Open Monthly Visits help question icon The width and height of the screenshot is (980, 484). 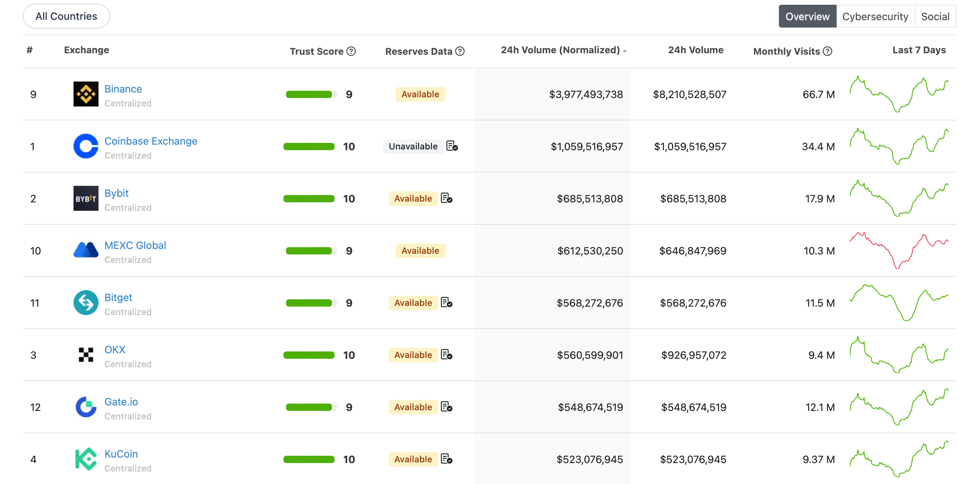point(827,51)
